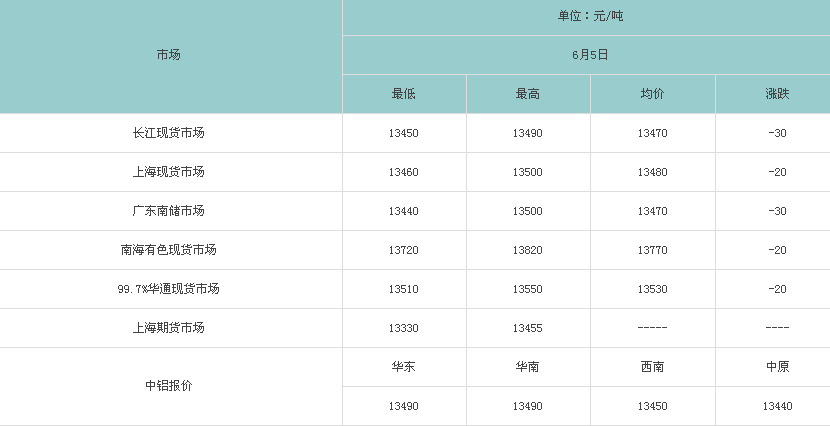This screenshot has height=426, width=830.
Task: Click the 单位：元/吨 unit label
Action: click(x=590, y=16)
